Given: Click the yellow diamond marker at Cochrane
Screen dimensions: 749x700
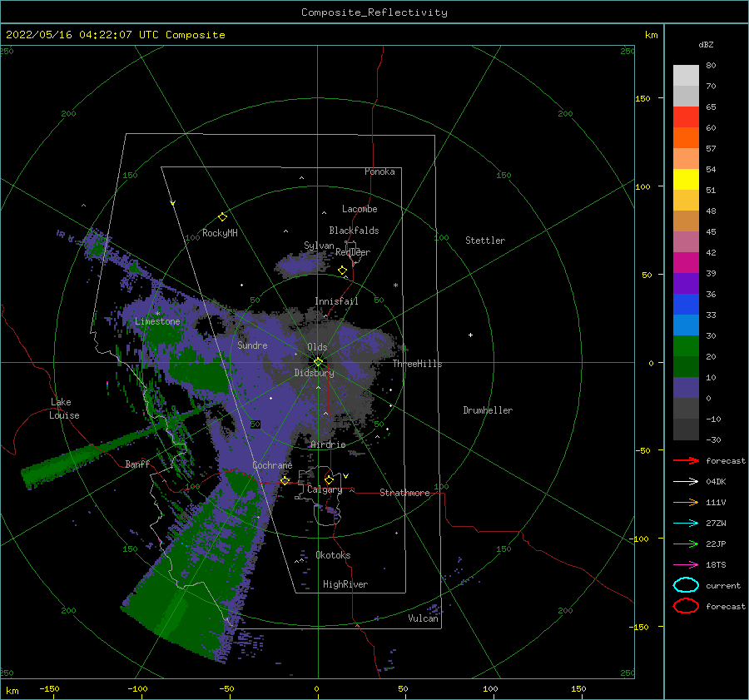Looking at the screenshot, I should [x=285, y=480].
